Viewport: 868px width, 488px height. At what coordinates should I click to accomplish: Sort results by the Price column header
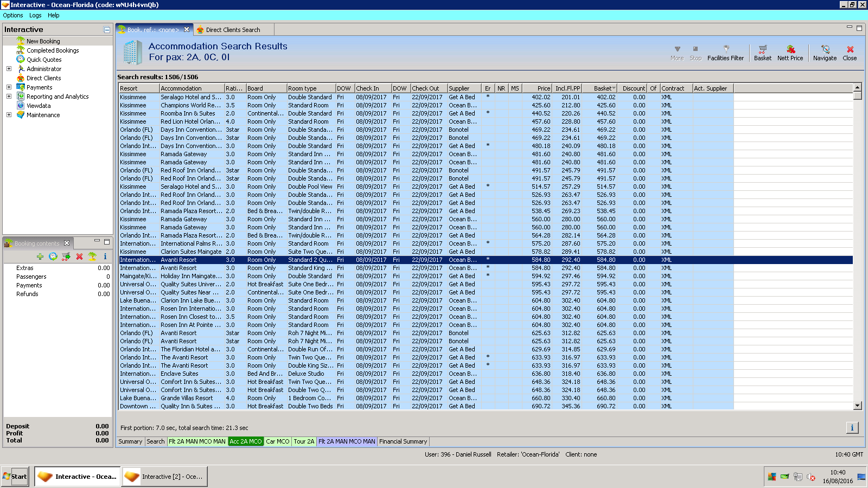537,88
